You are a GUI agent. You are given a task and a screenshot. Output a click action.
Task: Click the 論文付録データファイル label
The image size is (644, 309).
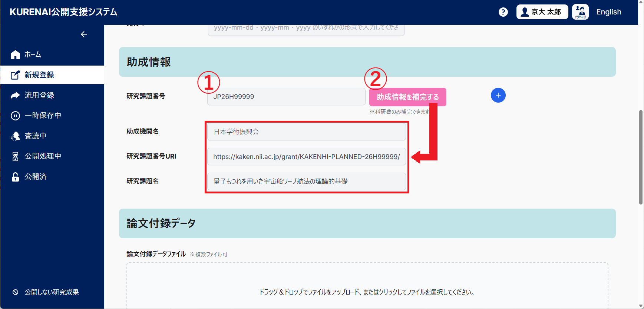(156, 254)
